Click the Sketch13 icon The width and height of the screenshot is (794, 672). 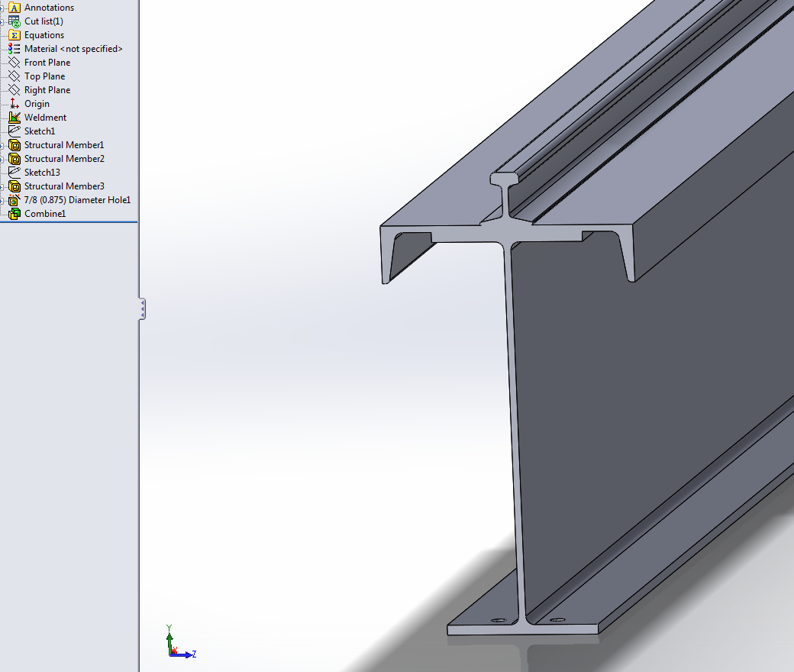click(15, 172)
